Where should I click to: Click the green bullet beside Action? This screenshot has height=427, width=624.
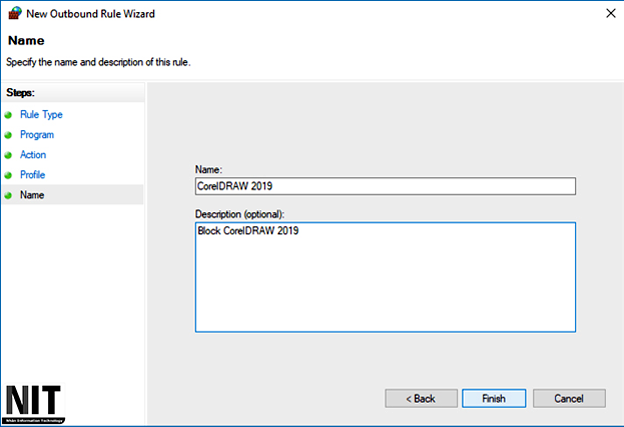click(8, 155)
